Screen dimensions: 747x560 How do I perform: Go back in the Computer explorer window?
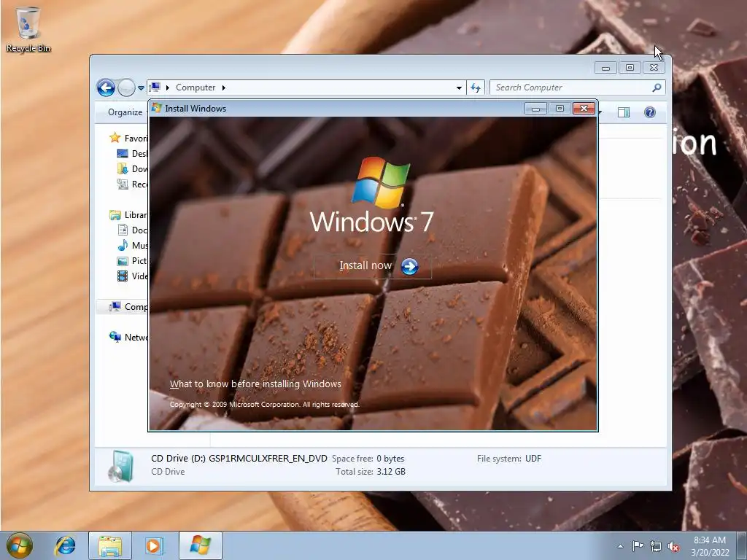point(106,87)
